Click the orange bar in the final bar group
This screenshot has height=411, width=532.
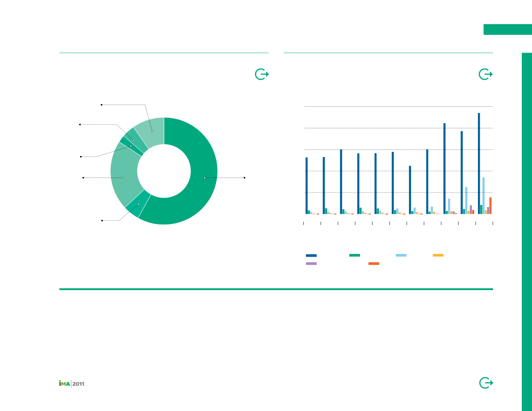(490, 206)
